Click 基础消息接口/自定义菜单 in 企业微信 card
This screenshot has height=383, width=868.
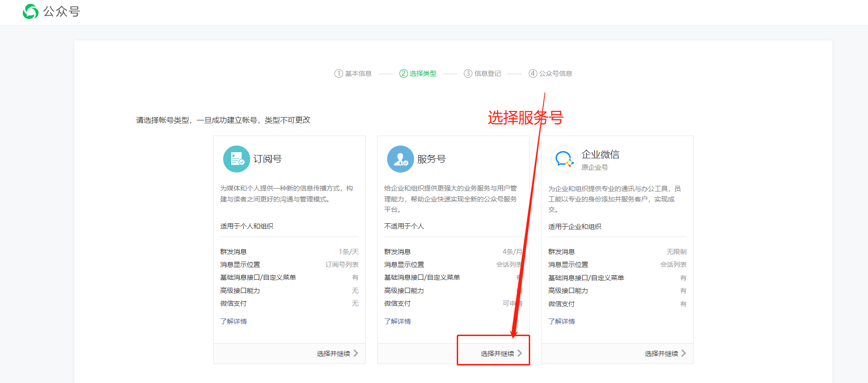click(x=586, y=278)
